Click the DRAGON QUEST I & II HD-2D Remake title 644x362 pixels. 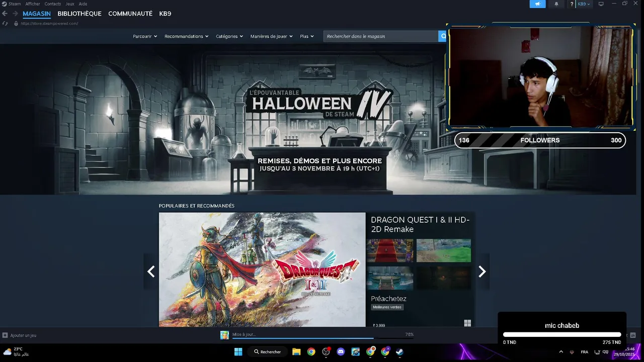point(420,224)
